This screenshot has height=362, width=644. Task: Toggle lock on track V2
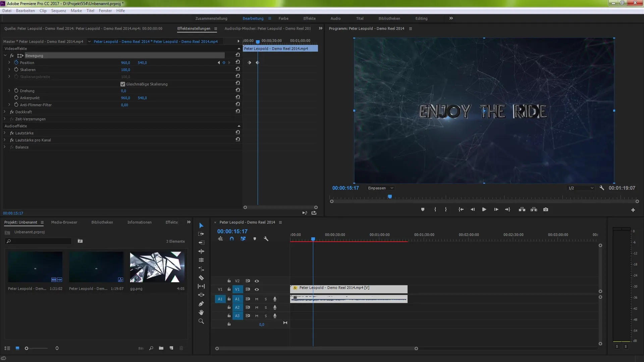(x=229, y=281)
